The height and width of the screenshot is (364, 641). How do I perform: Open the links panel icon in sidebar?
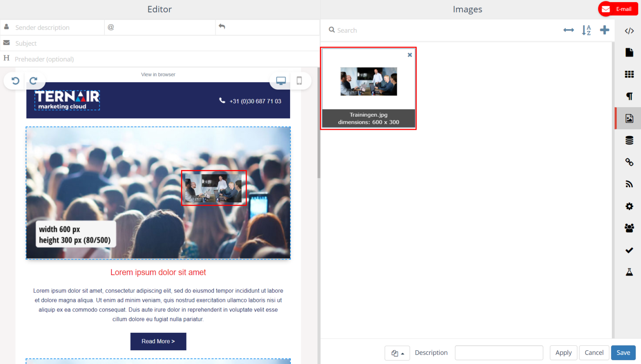pos(629,162)
